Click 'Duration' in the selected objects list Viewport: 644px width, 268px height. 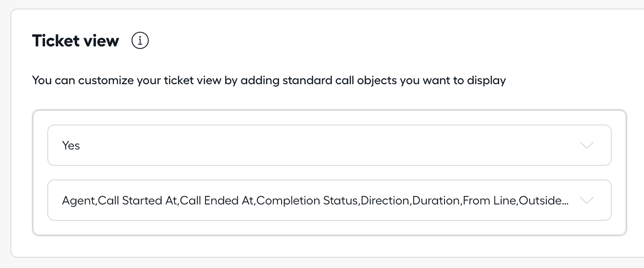[x=436, y=201]
